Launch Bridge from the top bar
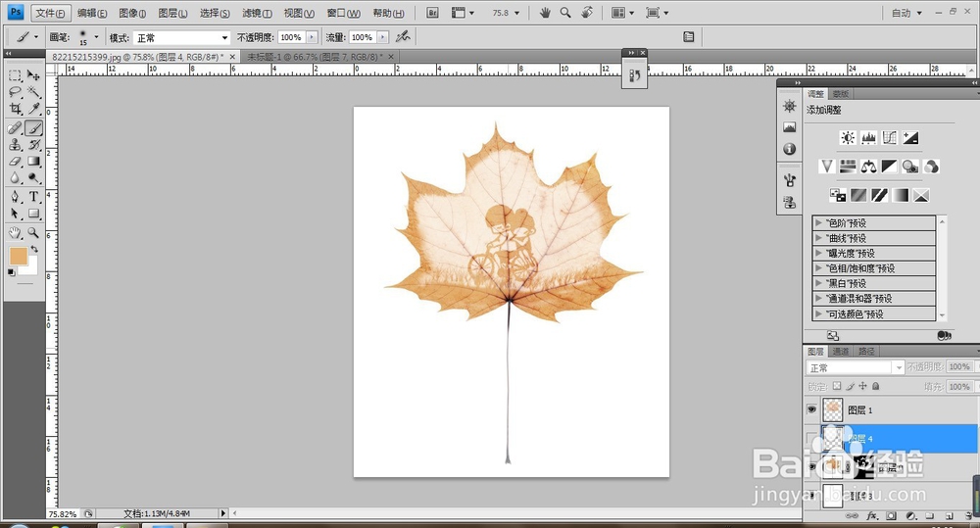This screenshot has height=528, width=980. coord(432,13)
